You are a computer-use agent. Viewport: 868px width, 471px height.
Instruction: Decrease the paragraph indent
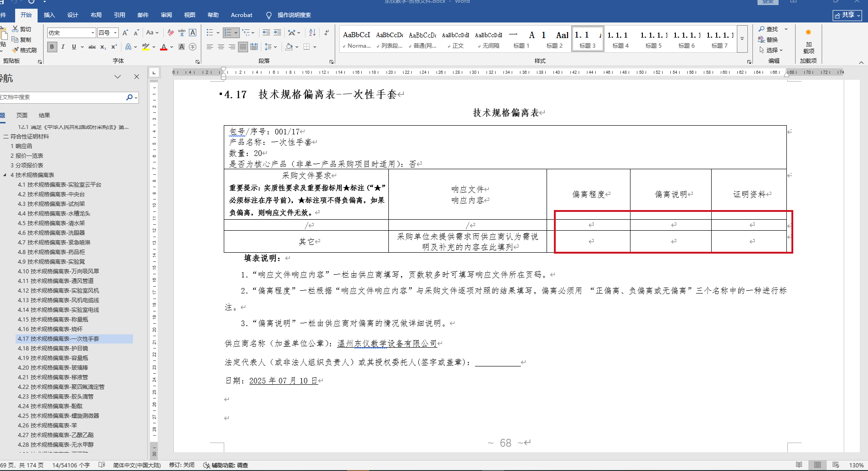(266, 33)
